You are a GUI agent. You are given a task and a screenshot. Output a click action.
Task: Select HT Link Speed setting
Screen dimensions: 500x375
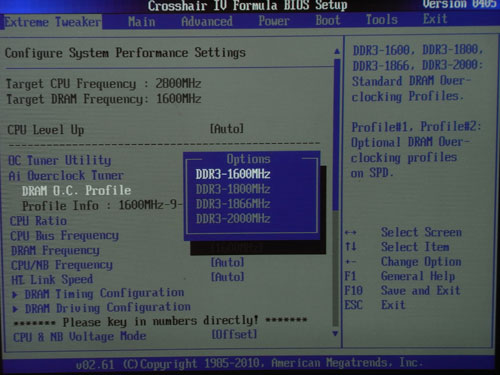52,279
